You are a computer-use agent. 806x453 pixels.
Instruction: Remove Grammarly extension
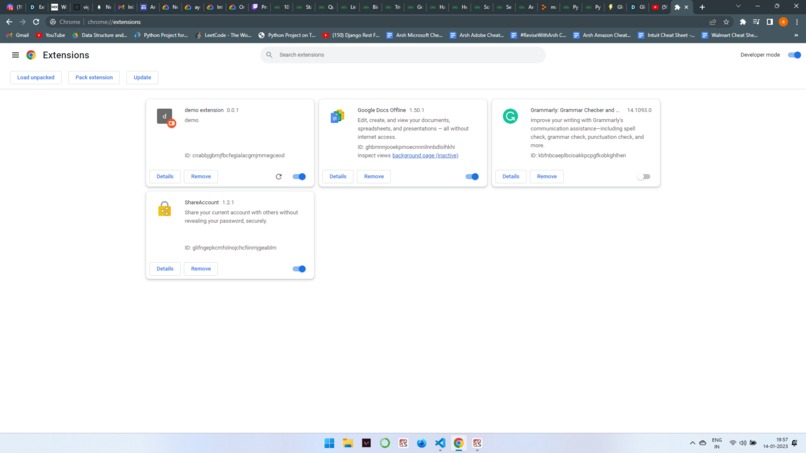tap(547, 176)
